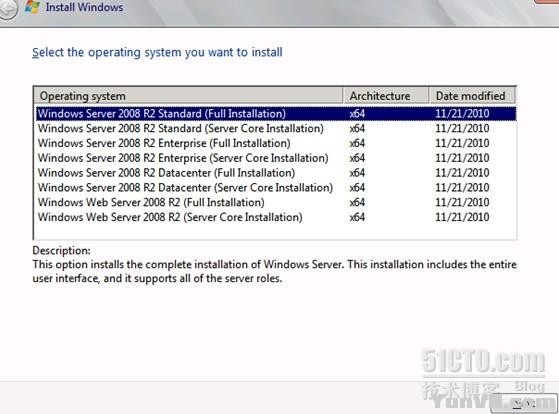This screenshot has height=414, width=559.
Task: Select Windows Web Server 2008 R2 (Full Installation)
Action: (x=276, y=203)
